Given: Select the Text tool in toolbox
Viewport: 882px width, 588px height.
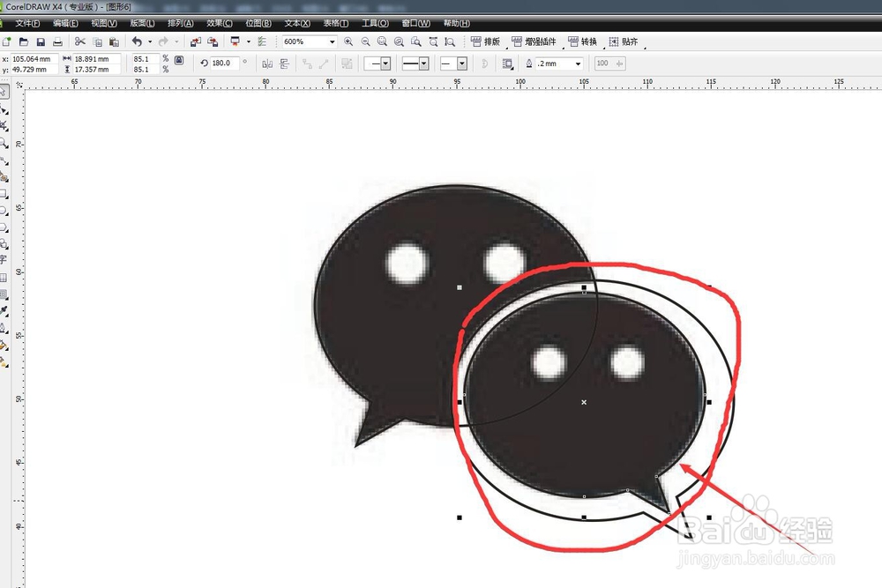Looking at the screenshot, I should point(4,260).
